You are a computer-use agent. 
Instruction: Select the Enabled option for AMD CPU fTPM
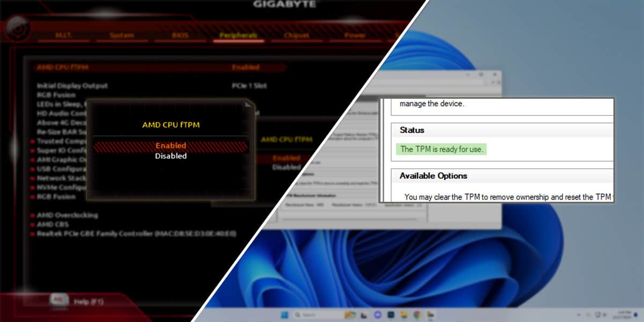click(171, 145)
